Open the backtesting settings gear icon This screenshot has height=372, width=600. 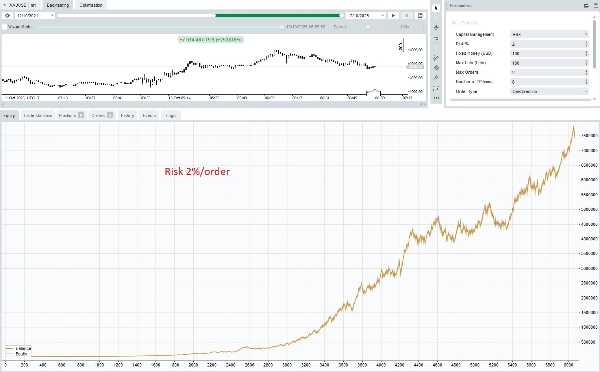7,15
